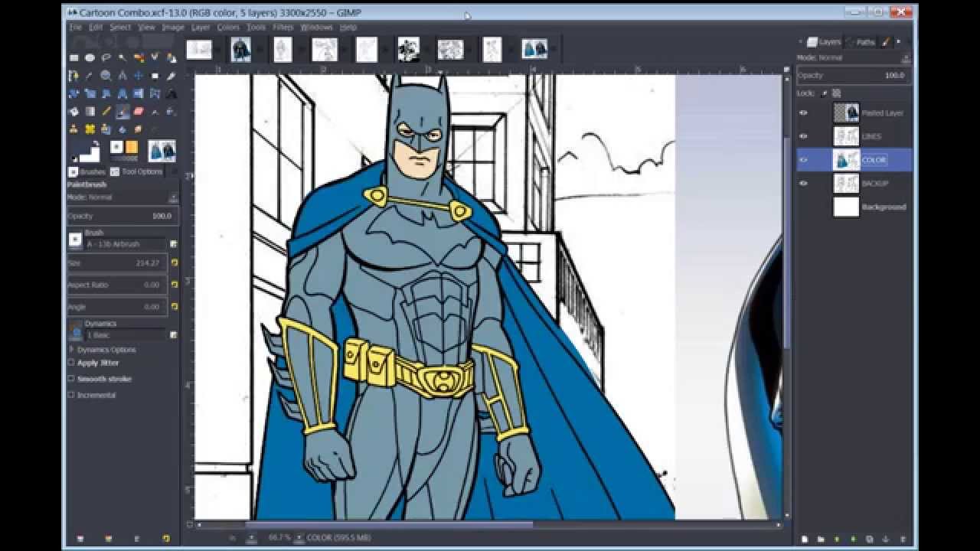Viewport: 980px width, 551px height.
Task: Select the Flip tool
Action: coord(139,93)
